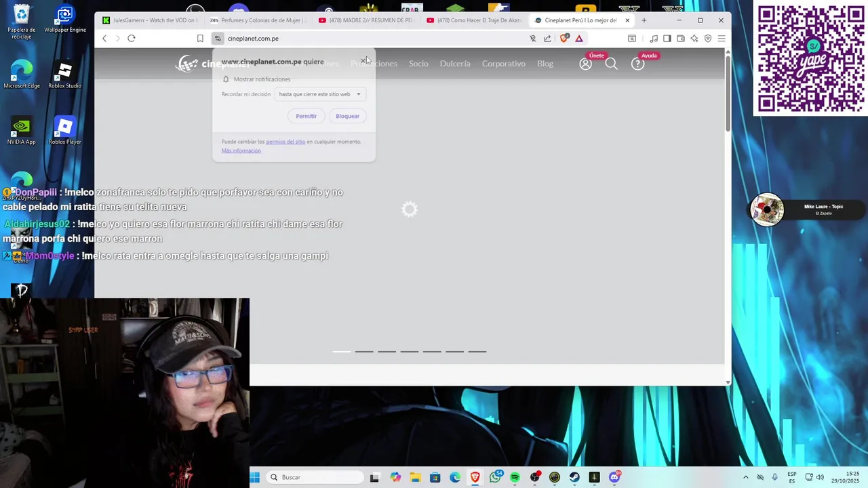Open Microsoft Edge desktop shortcut

[22, 74]
